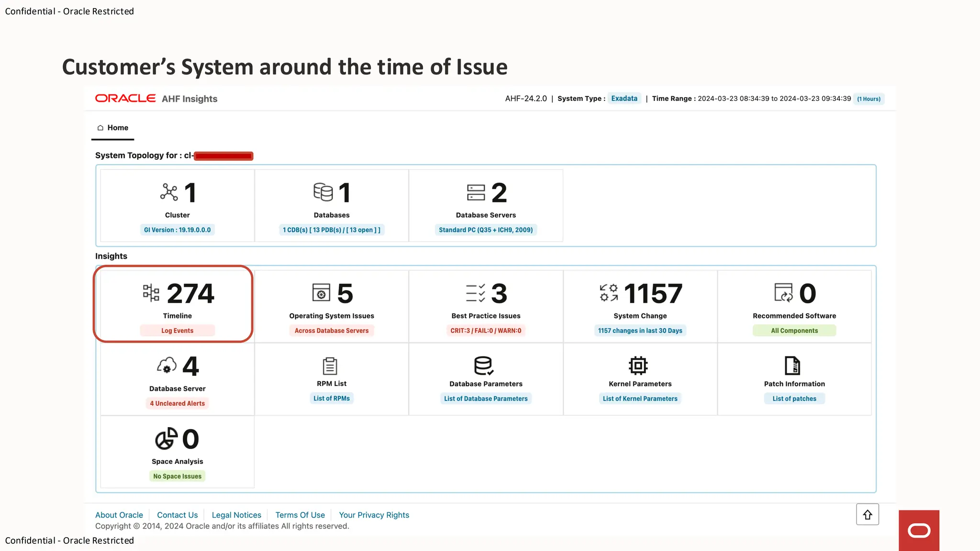This screenshot has height=551, width=980.
Task: Click the Operating System Issues icon
Action: pos(321,293)
